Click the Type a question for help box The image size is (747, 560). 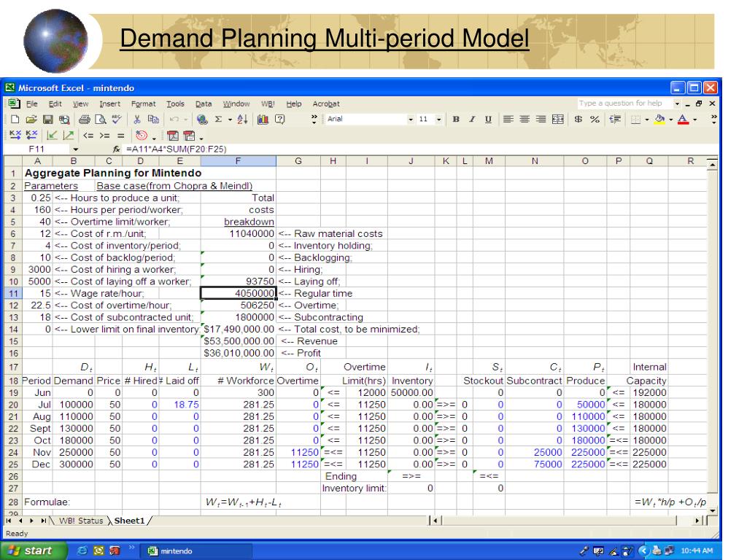pos(624,104)
